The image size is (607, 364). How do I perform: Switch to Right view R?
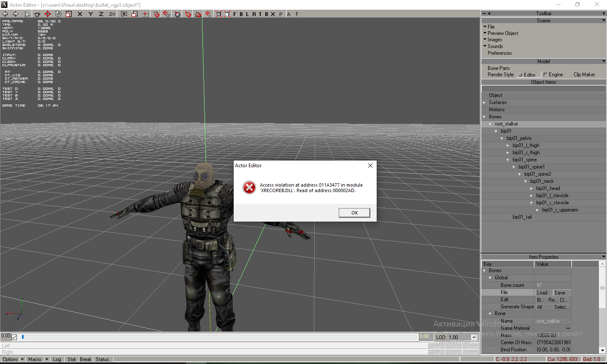pos(254,14)
